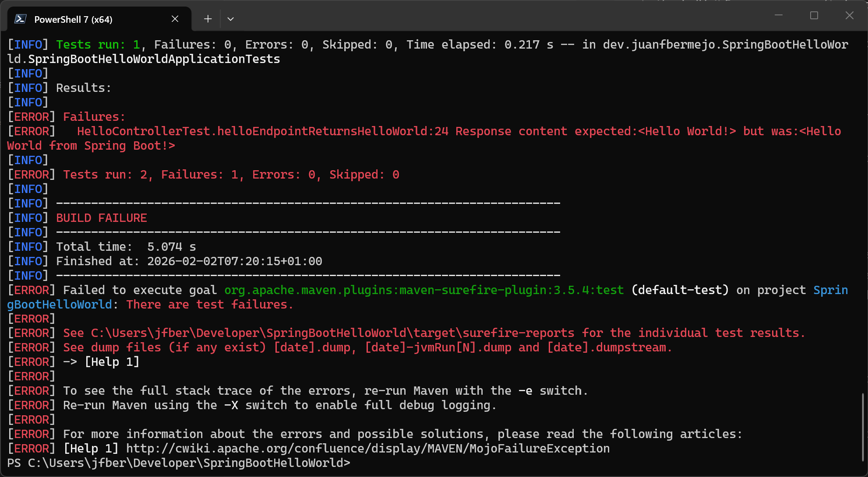Close the PowerShell 7 tab
This screenshot has width=868, height=477.
(175, 19)
